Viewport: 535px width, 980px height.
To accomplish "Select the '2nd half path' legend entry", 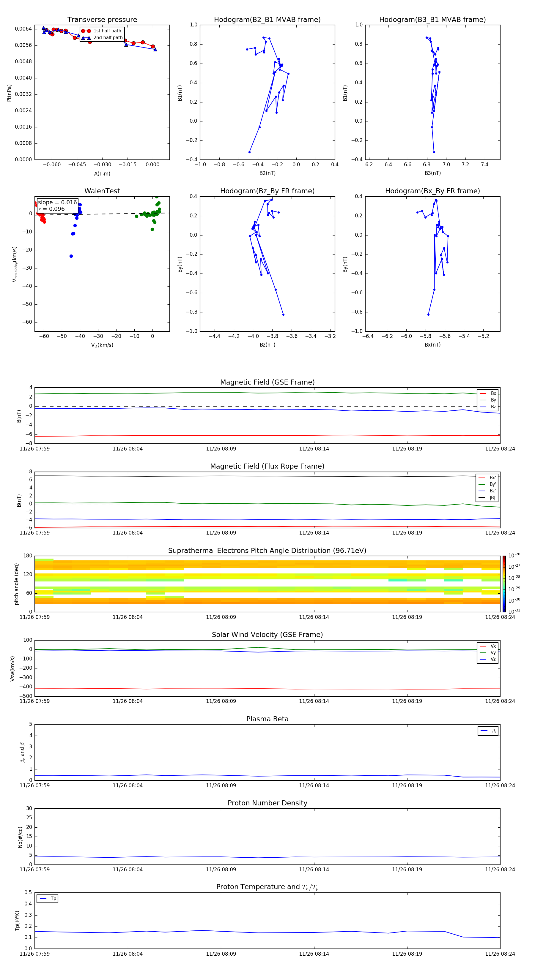I will [102, 38].
